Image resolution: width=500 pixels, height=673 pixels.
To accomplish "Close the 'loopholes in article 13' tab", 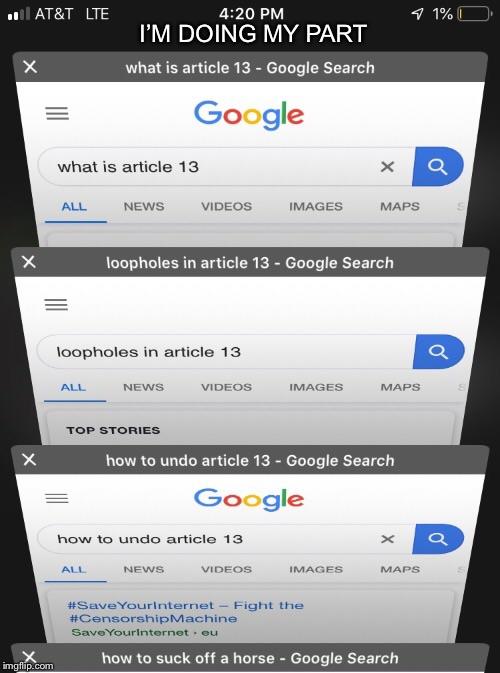I will pyautogui.click(x=29, y=262).
